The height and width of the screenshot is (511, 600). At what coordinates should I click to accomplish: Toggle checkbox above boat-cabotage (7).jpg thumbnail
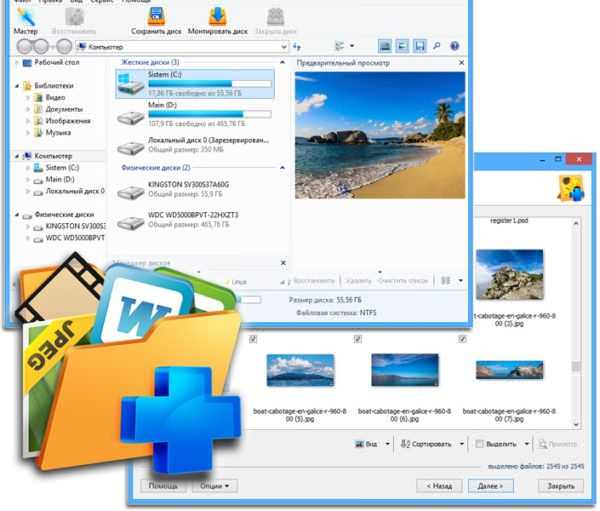tap(462, 339)
